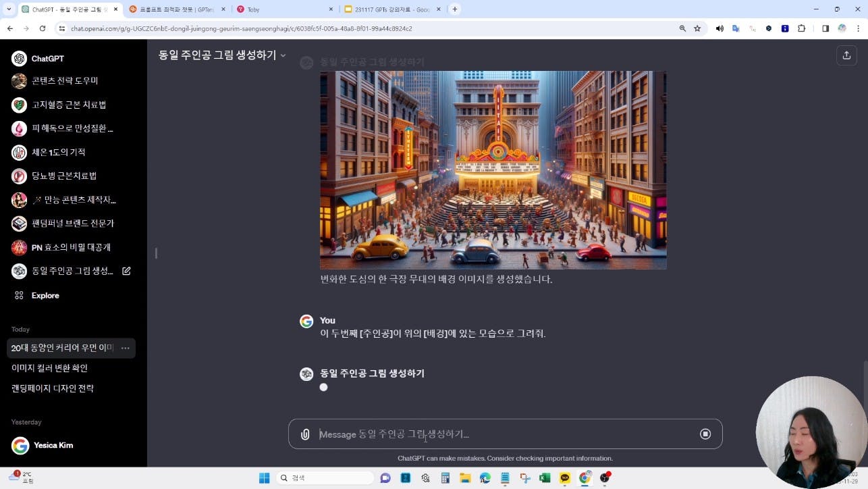This screenshot has width=868, height=489.
Task: Open the weather widget showing 2°C
Action: click(22, 478)
